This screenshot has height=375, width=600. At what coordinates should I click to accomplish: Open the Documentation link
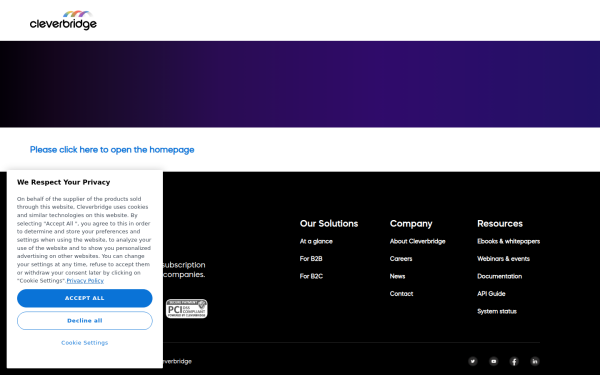499,276
